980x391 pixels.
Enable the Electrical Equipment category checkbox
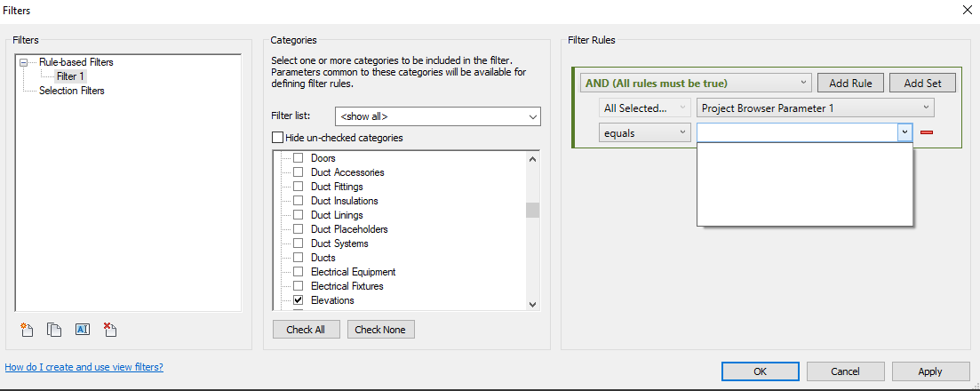[299, 272]
